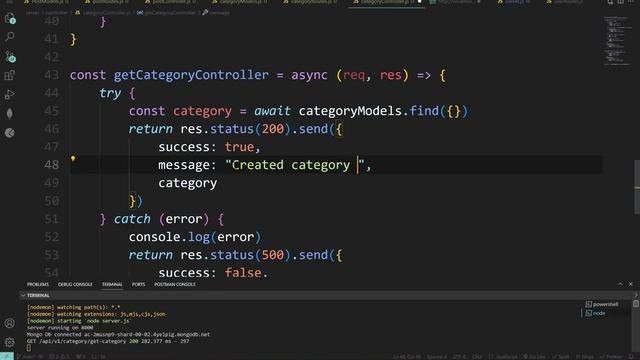Click line number 51 in the gutter
The image size is (640, 360).
pos(51,219)
